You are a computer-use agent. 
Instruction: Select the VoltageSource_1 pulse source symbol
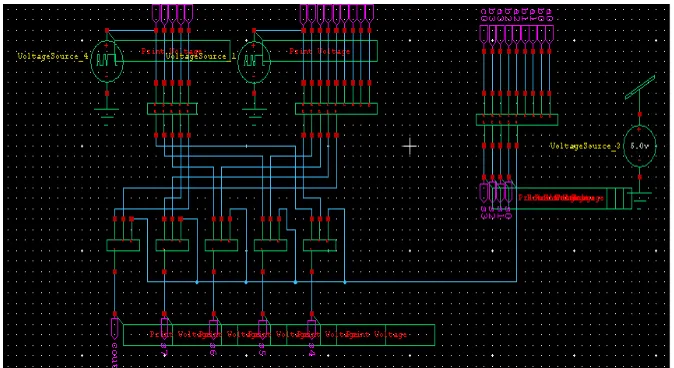[x=254, y=61]
